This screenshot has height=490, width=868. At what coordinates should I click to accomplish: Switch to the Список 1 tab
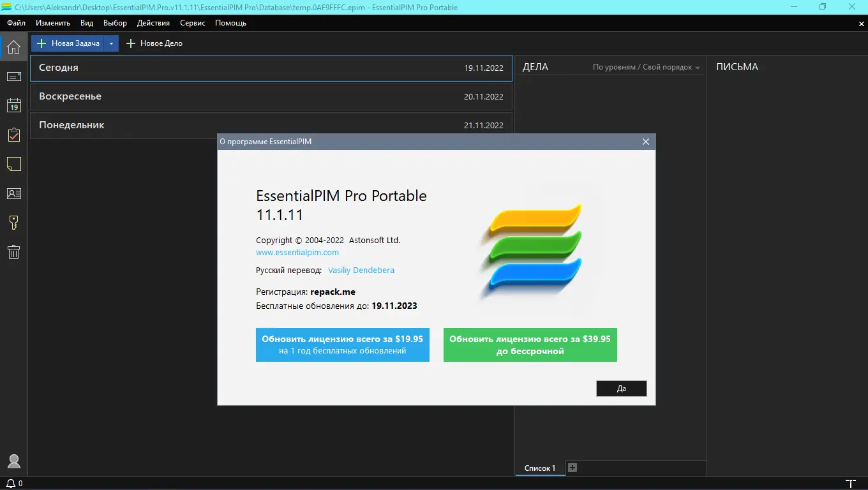click(x=540, y=468)
